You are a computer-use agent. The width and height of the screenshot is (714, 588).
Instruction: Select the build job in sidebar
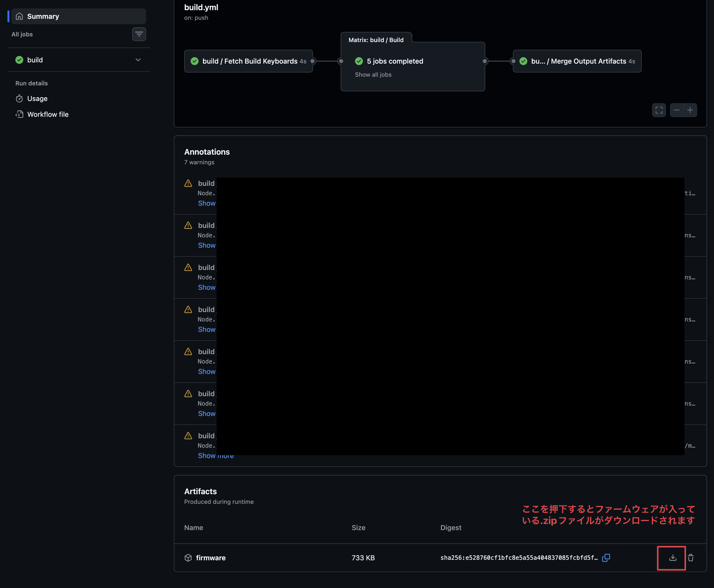click(79, 60)
